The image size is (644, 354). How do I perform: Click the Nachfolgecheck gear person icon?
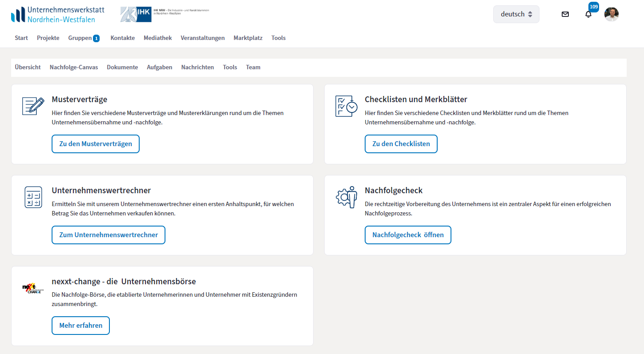[x=346, y=197]
